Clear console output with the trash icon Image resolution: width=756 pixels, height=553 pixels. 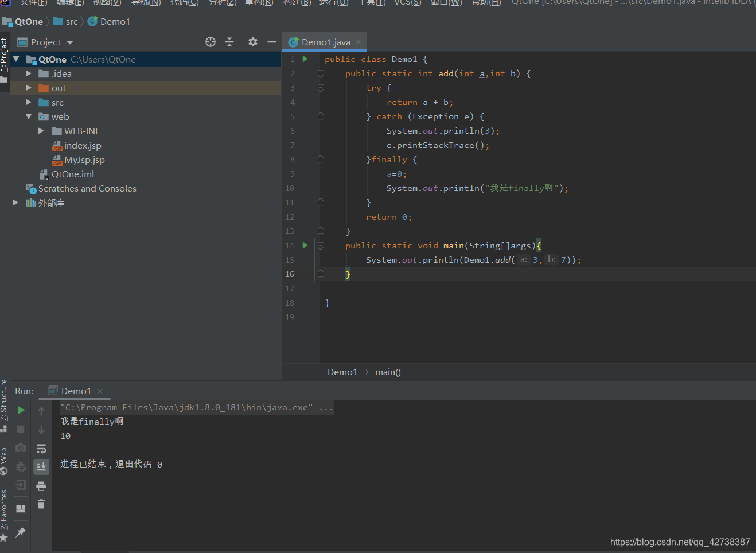click(41, 504)
